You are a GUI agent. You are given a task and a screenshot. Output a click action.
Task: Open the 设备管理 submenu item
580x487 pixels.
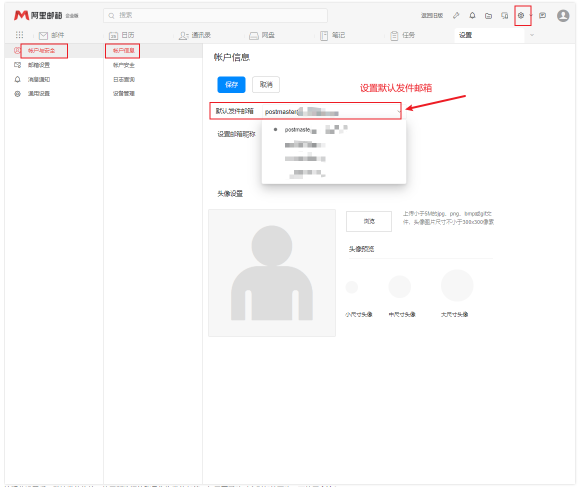[x=124, y=94]
